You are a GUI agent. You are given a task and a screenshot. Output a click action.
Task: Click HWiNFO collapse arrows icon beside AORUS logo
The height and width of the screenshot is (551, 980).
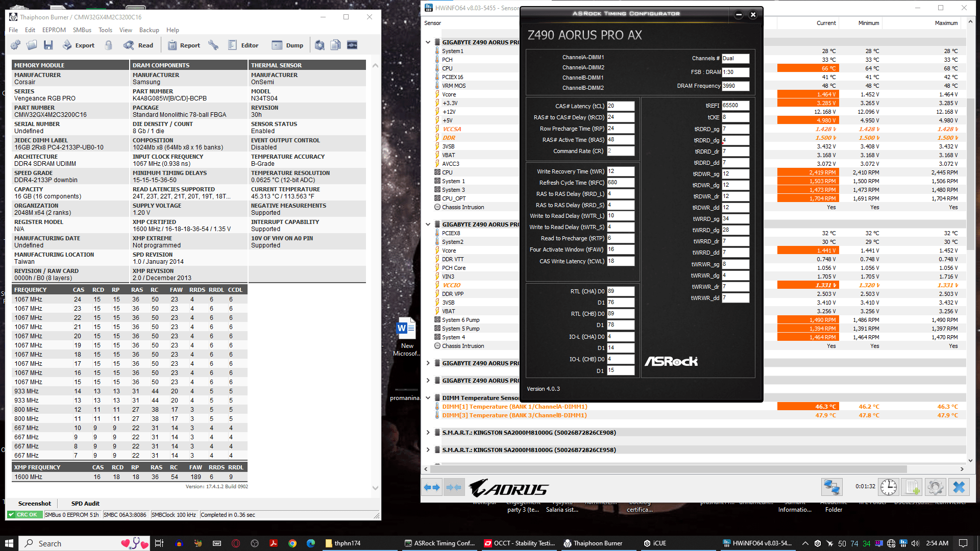tap(453, 487)
